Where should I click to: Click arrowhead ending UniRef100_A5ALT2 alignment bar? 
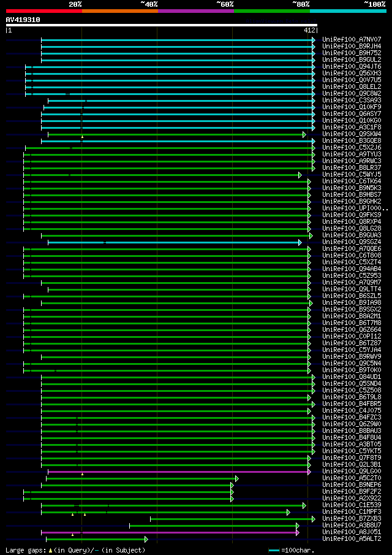point(146,540)
